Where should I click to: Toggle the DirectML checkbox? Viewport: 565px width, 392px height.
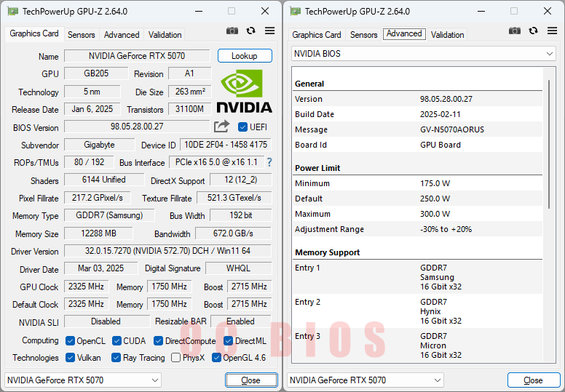coord(228,341)
